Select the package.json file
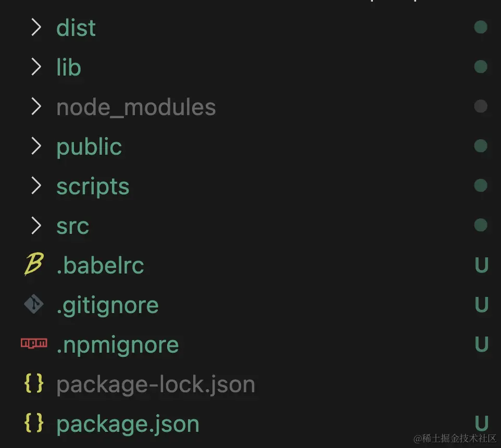Image resolution: width=501 pixels, height=448 pixels. point(128,424)
